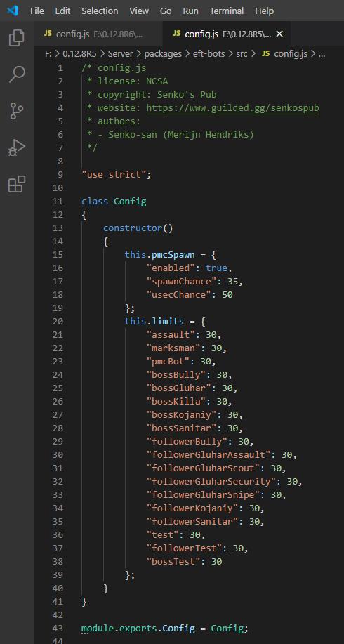Click JS icon on R6 config.js tab
The image size is (344, 644).
click(x=48, y=34)
